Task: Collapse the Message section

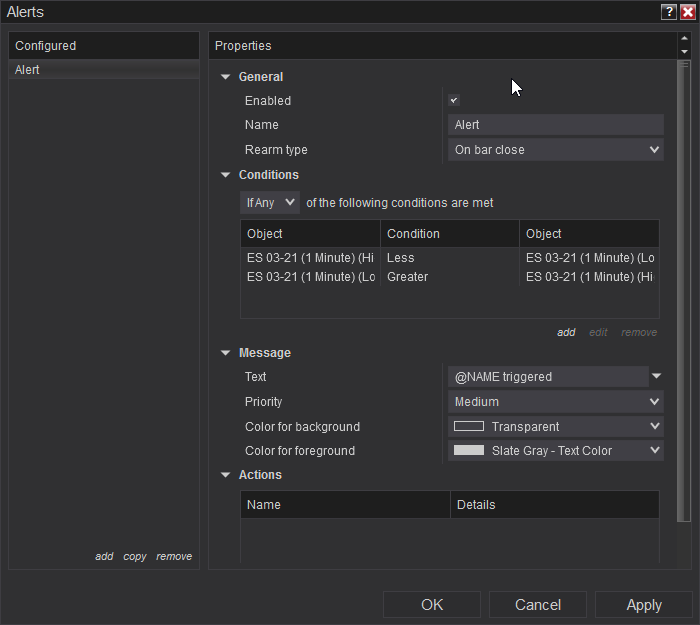Action: (x=226, y=353)
